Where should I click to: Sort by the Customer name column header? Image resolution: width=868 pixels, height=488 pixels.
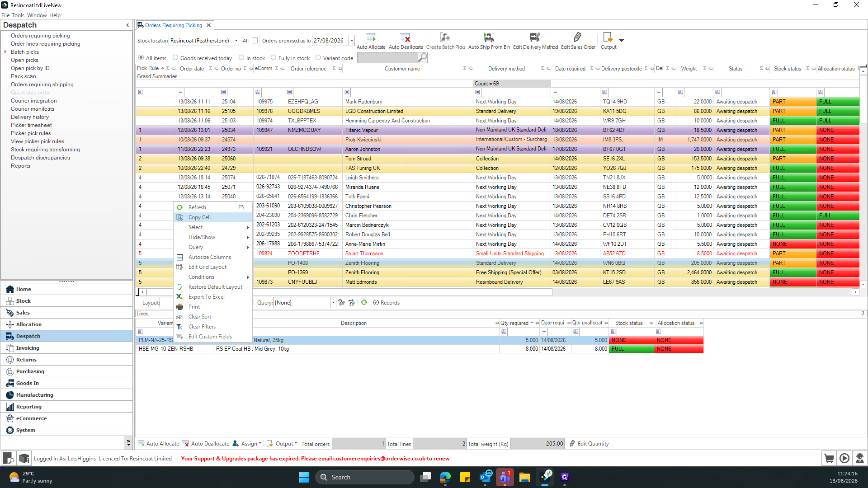point(402,69)
